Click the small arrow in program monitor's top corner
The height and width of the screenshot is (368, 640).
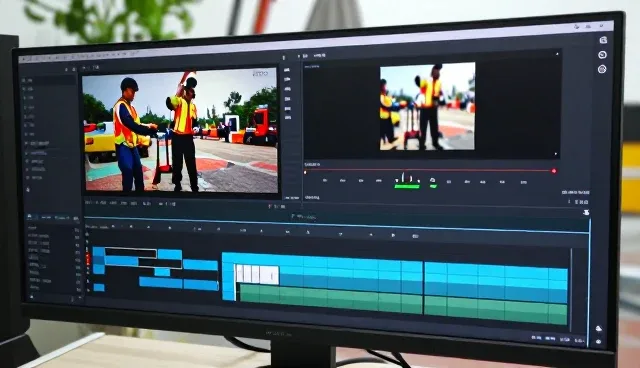point(557,53)
